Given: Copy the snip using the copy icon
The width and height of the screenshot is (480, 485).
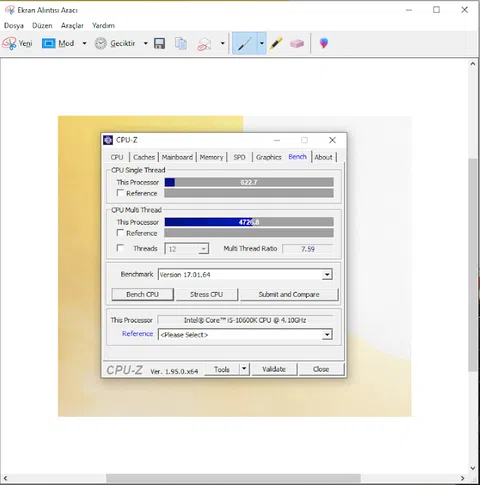Looking at the screenshot, I should [181, 43].
